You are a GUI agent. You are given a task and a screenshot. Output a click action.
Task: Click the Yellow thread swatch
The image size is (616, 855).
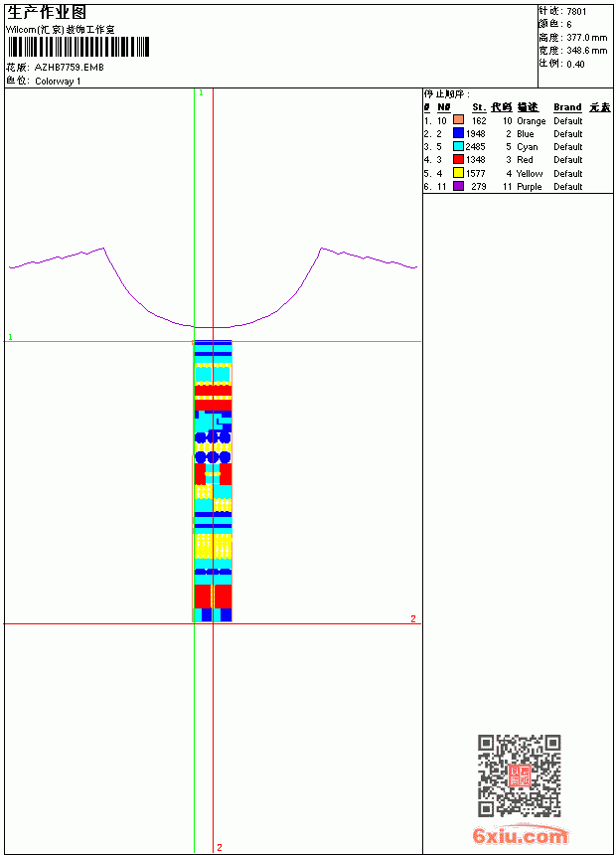click(458, 173)
